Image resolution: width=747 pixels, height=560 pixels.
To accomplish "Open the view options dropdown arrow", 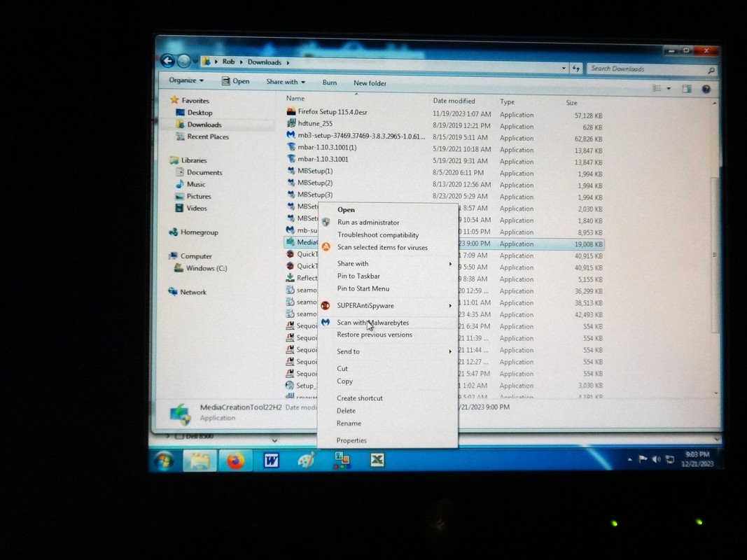I will pyautogui.click(x=669, y=89).
